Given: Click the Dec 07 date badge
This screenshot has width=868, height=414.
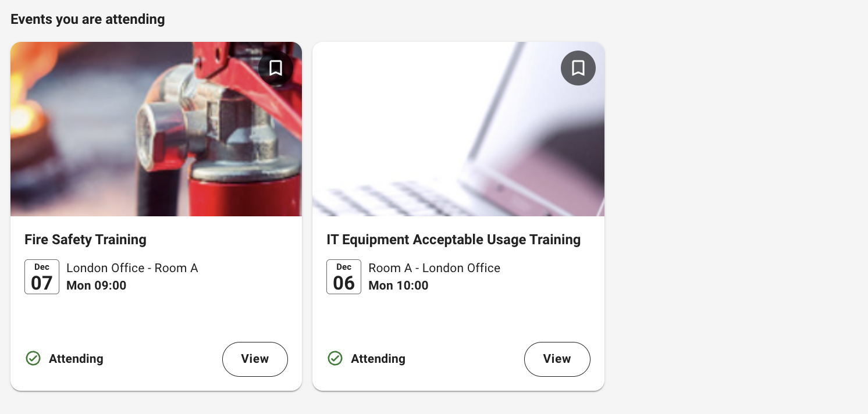Looking at the screenshot, I should (42, 277).
